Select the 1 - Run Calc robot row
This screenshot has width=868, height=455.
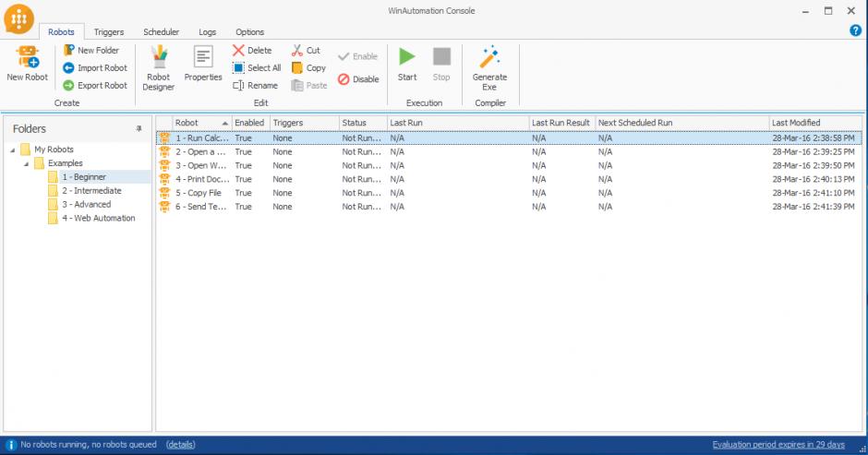point(509,138)
